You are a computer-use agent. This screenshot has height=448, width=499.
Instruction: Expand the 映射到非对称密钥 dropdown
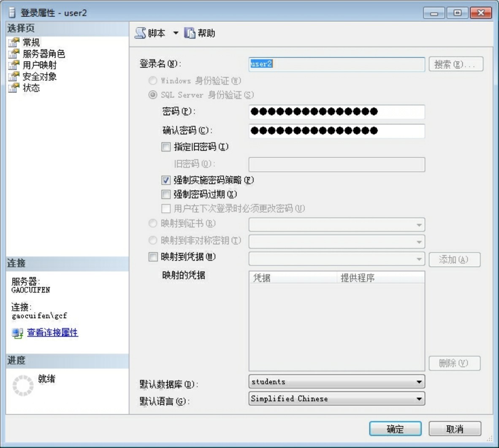pos(419,242)
